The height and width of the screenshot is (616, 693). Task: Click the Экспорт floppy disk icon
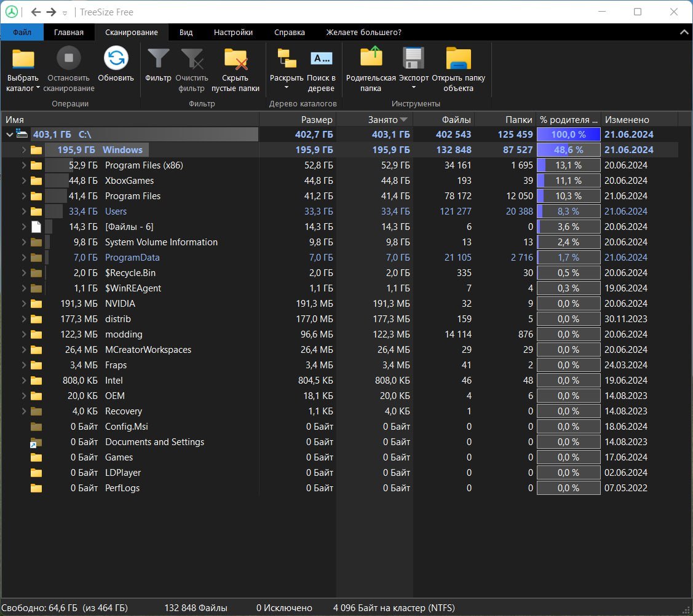[x=413, y=58]
